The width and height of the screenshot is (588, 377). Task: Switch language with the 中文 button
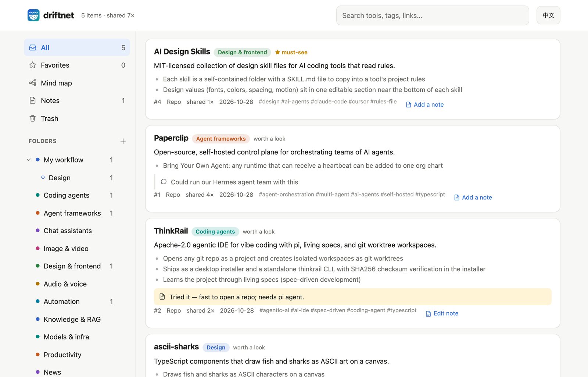click(x=548, y=15)
